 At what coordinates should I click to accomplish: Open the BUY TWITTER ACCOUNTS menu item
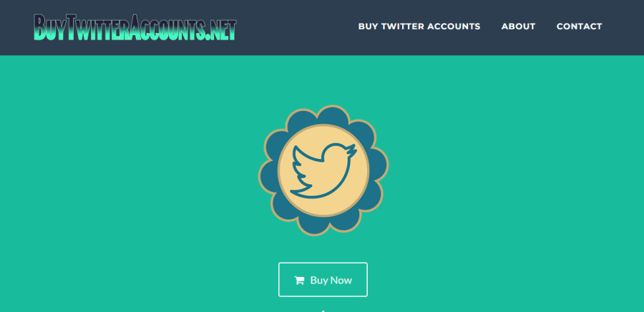419,26
